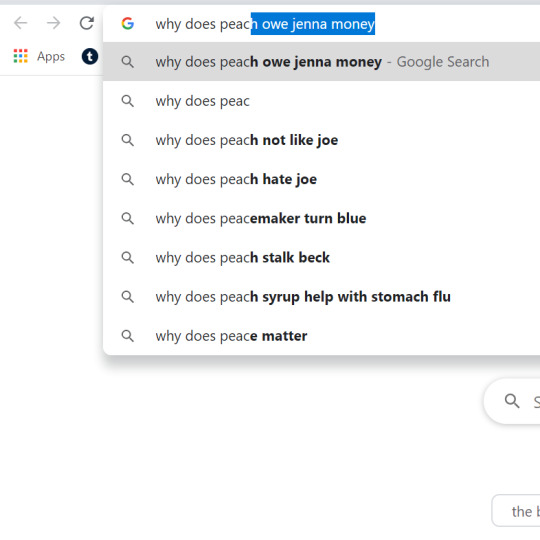Click magnifier next to 'peach hate joe'

(128, 179)
